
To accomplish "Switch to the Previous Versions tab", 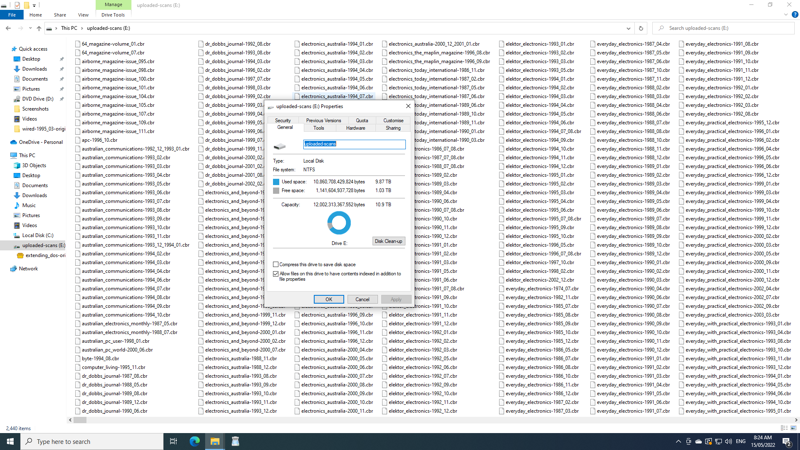I will click(x=323, y=120).
